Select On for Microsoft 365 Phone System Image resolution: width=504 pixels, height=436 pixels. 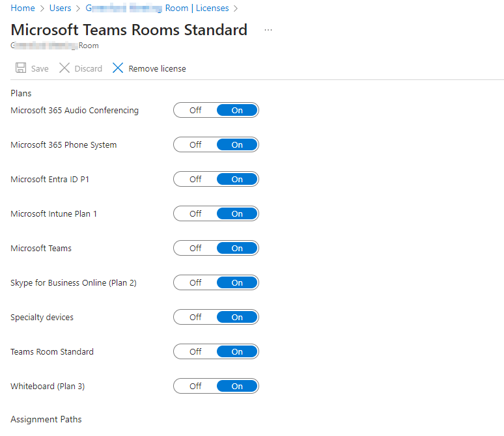coord(237,144)
